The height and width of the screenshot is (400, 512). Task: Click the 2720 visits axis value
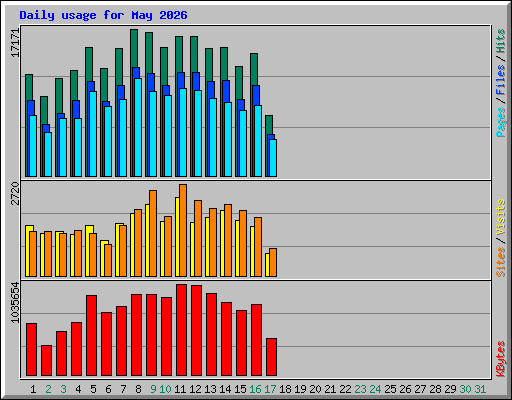[x=15, y=193]
